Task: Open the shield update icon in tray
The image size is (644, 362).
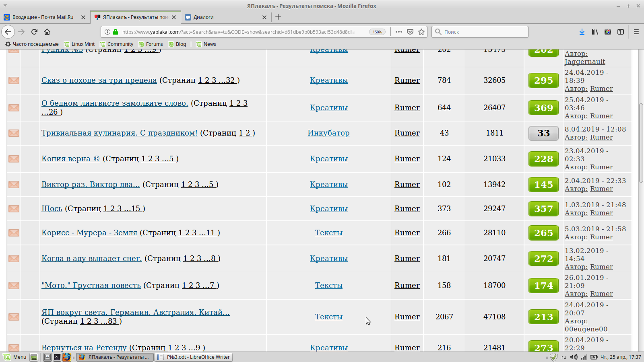Action: (x=554, y=357)
